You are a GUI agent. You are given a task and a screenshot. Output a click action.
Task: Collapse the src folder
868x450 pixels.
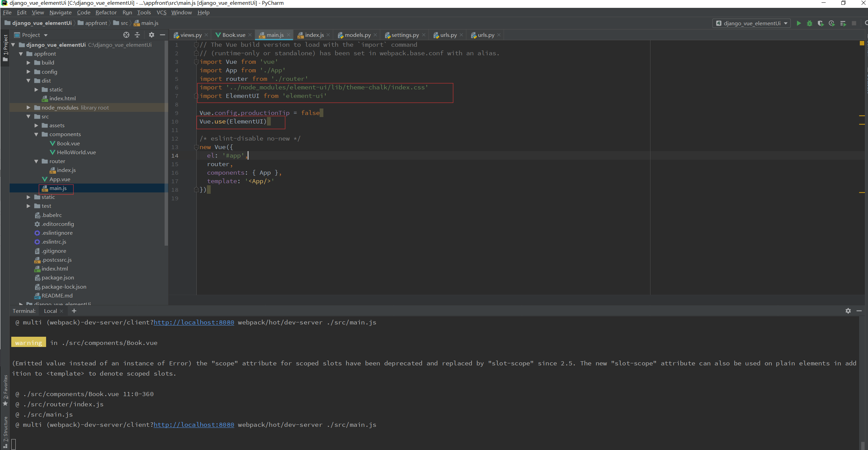coord(28,116)
